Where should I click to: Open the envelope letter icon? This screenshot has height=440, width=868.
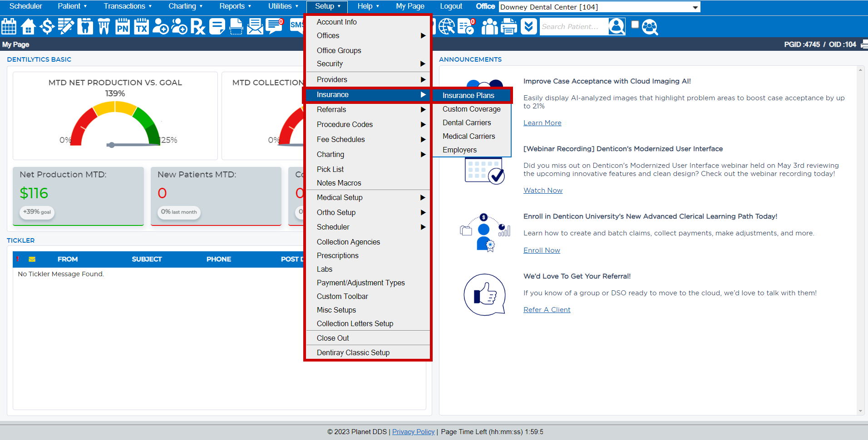255,27
